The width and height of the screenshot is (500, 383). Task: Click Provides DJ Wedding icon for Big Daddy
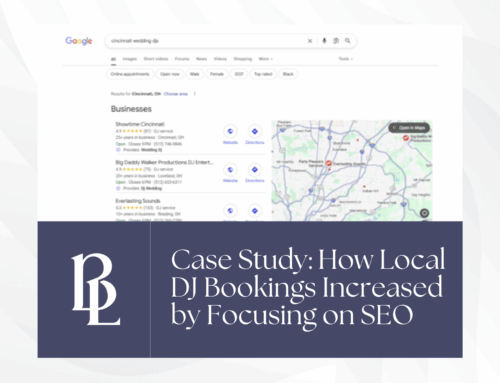(x=118, y=188)
